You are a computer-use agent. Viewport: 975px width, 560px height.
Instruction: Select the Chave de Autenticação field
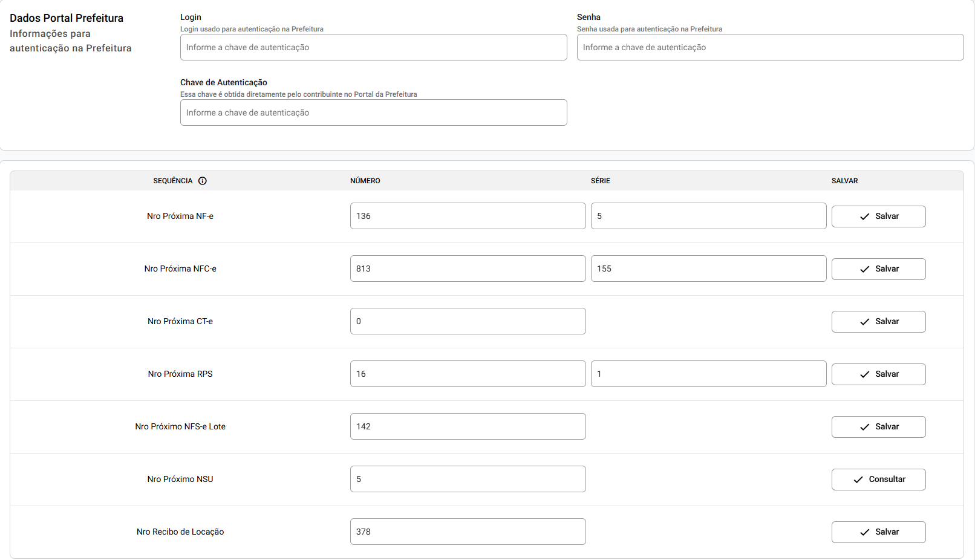[373, 112]
